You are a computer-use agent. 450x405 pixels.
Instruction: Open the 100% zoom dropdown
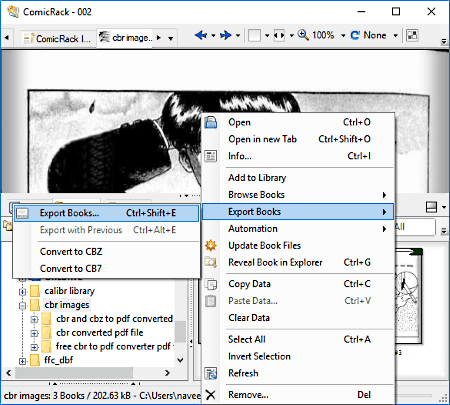point(343,35)
